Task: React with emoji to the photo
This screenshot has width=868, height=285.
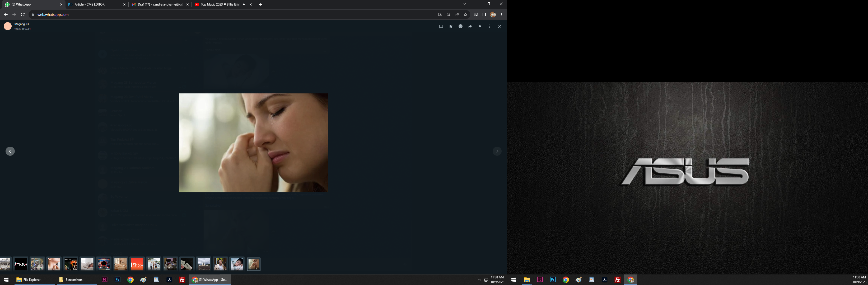Action: pyautogui.click(x=460, y=26)
